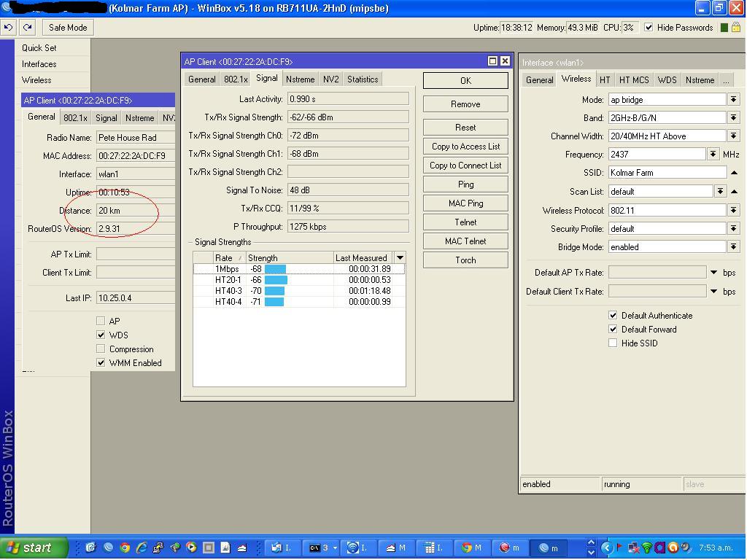Click the Ping button
747x560 pixels.
pyautogui.click(x=465, y=184)
